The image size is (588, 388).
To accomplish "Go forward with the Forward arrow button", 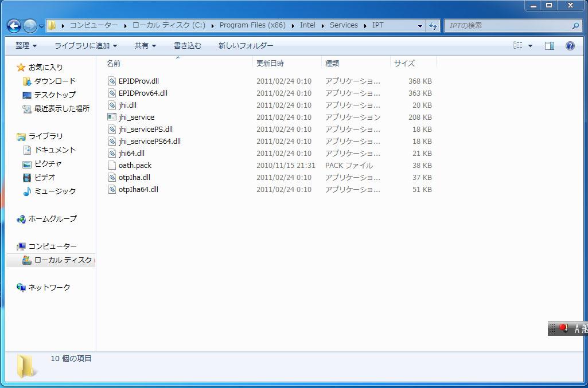I will point(30,26).
